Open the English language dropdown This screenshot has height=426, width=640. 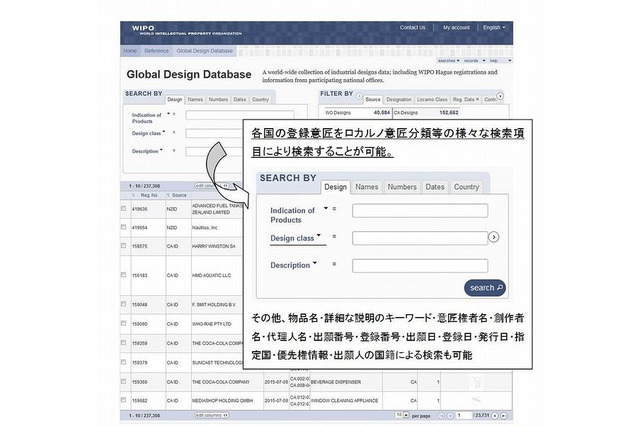pyautogui.click(x=494, y=28)
